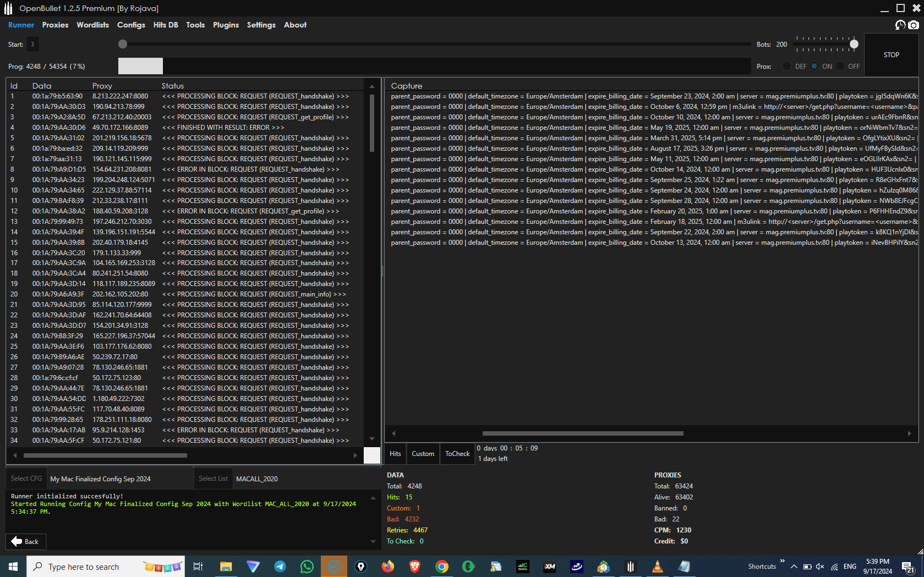Show hidden tray icons chevron
The width and height of the screenshot is (924, 577).
coord(794,567)
